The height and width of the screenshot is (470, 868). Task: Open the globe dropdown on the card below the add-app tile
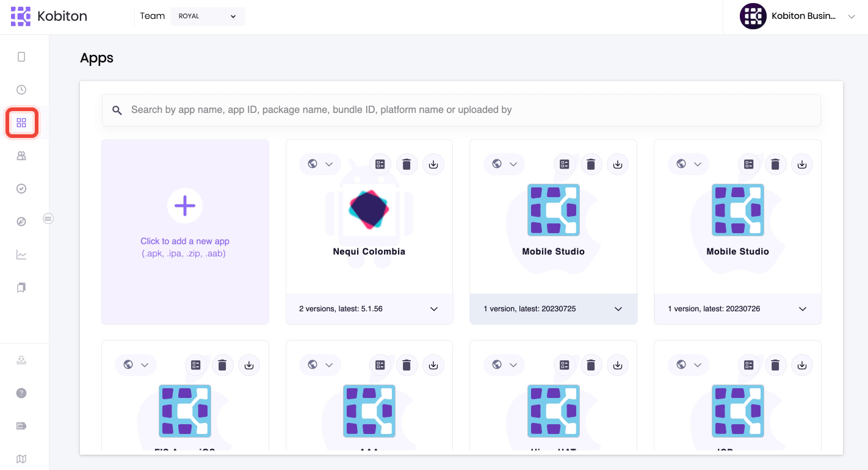point(136,365)
